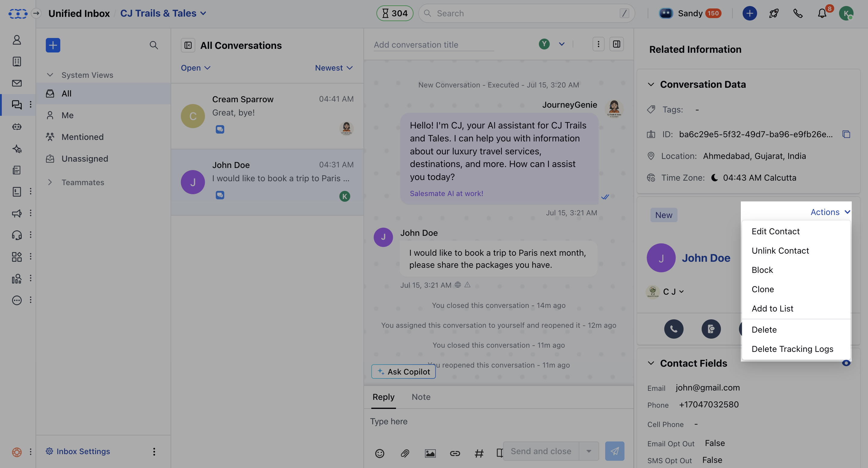Open Contacts from the left sidebar
Screen dimensions: 868x468
tap(17, 40)
